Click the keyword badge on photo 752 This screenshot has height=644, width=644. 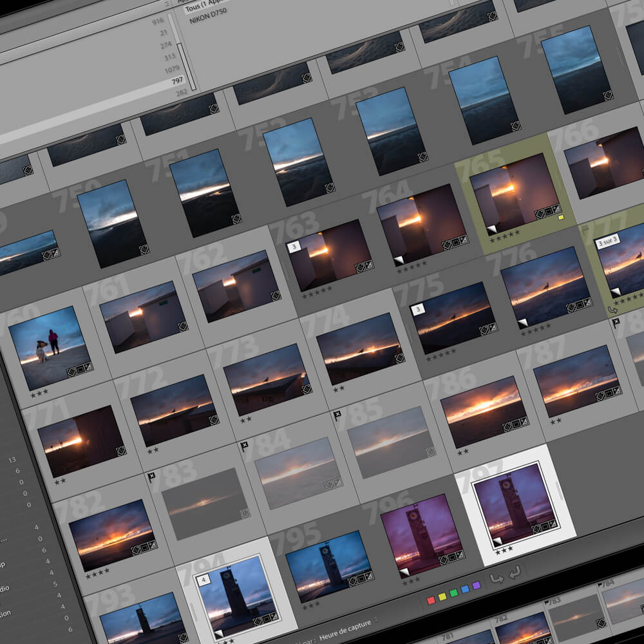tap(330, 188)
